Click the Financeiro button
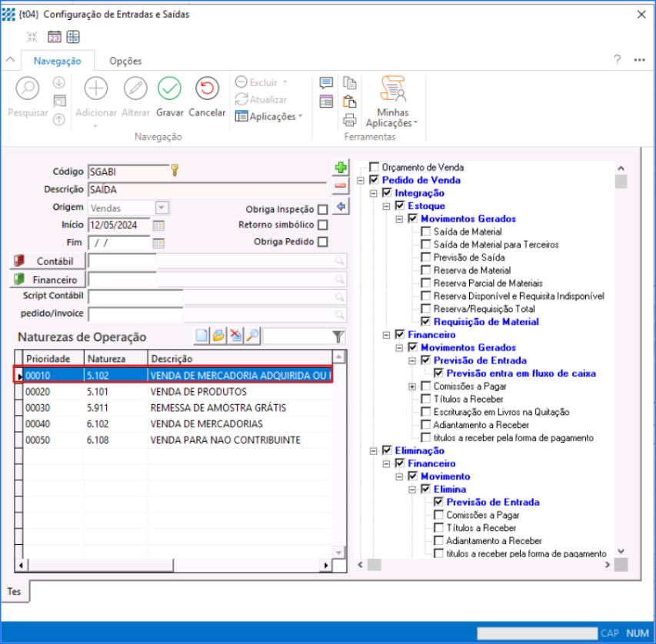Screen dimensions: 656x644 pos(48,280)
